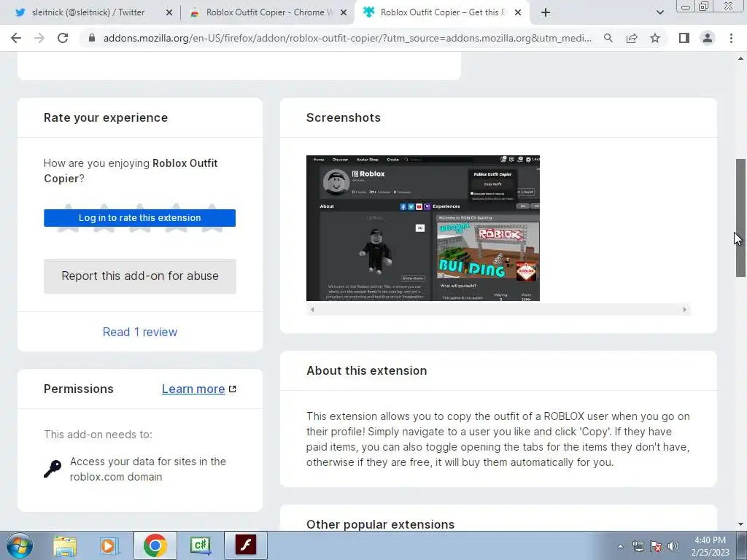Screen dimensions: 747x560
Task: Click the screenshots carousel left arrow
Action: click(312, 309)
